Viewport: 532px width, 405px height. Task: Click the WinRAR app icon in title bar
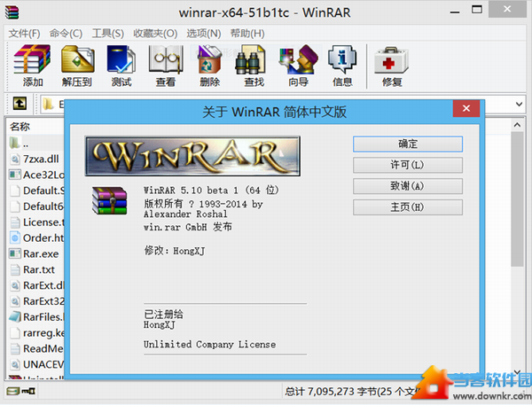(12, 12)
